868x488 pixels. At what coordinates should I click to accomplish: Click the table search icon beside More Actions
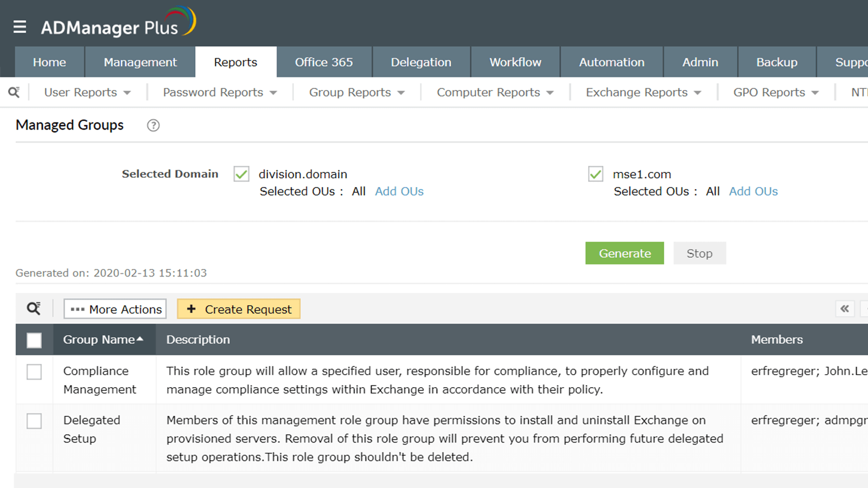34,309
